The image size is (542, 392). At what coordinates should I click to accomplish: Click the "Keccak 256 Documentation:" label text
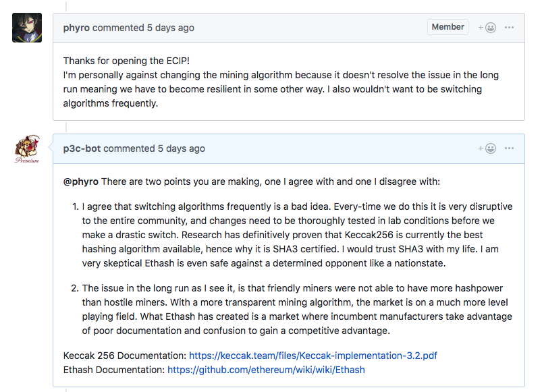[x=125, y=356]
